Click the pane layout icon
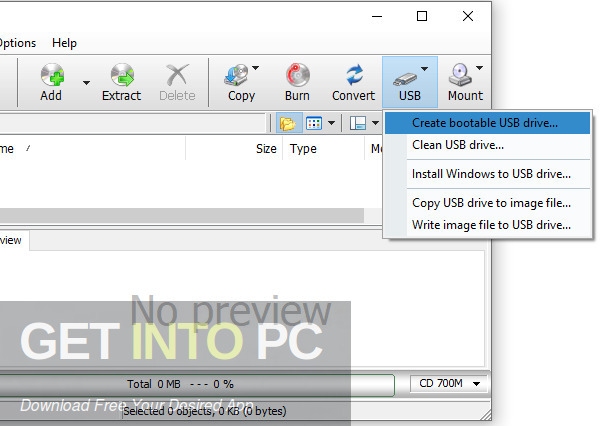The image size is (600, 426). pos(358,123)
